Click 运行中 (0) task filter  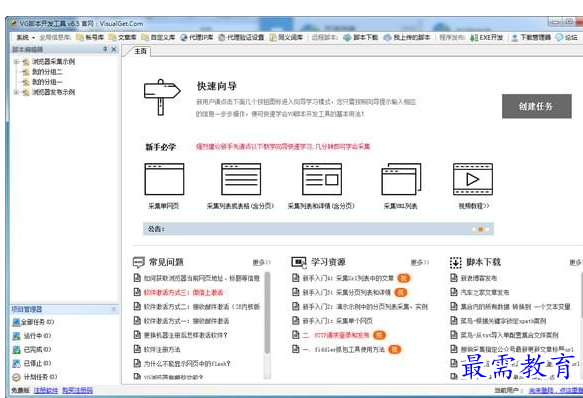(x=32, y=336)
